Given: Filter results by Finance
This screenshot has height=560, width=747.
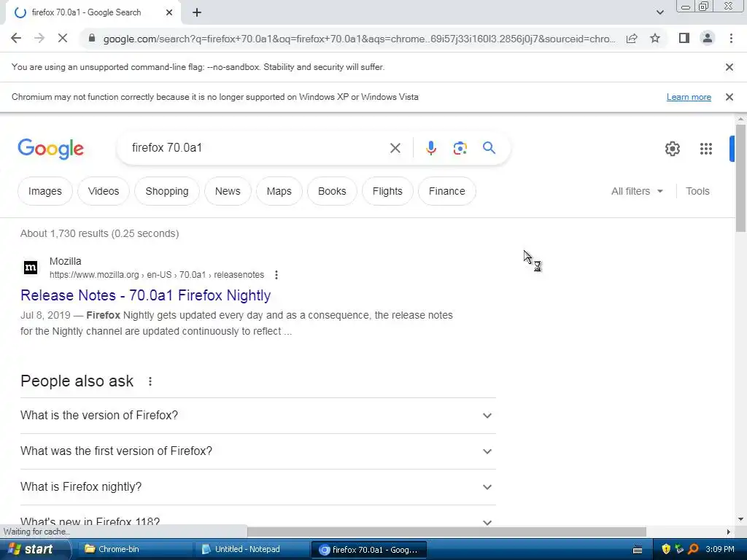Looking at the screenshot, I should tap(447, 192).
